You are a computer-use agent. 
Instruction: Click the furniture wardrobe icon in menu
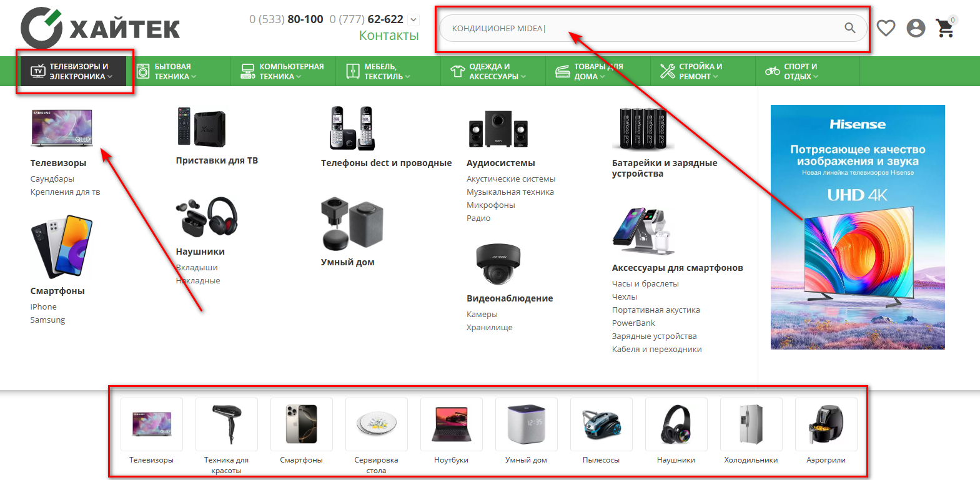pyautogui.click(x=353, y=71)
